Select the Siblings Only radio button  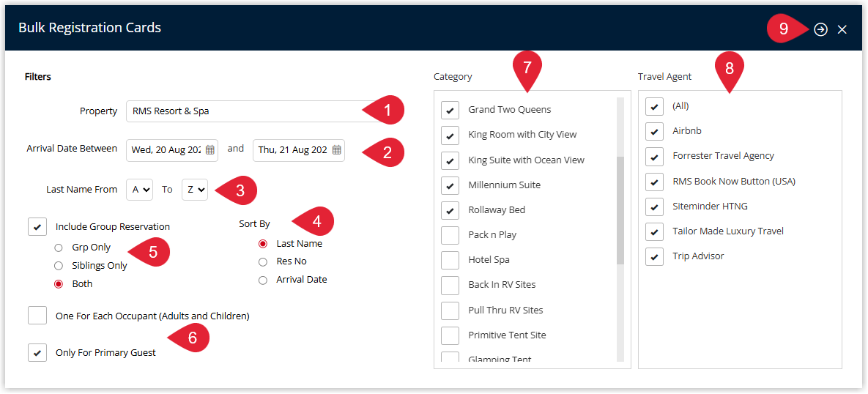(x=58, y=266)
